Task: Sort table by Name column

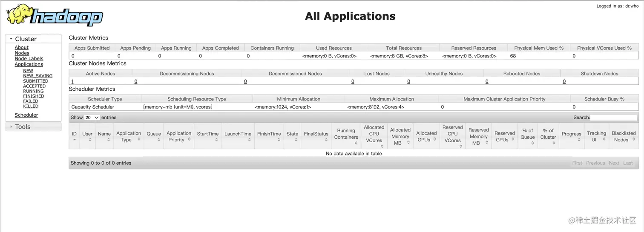Action: click(x=104, y=136)
